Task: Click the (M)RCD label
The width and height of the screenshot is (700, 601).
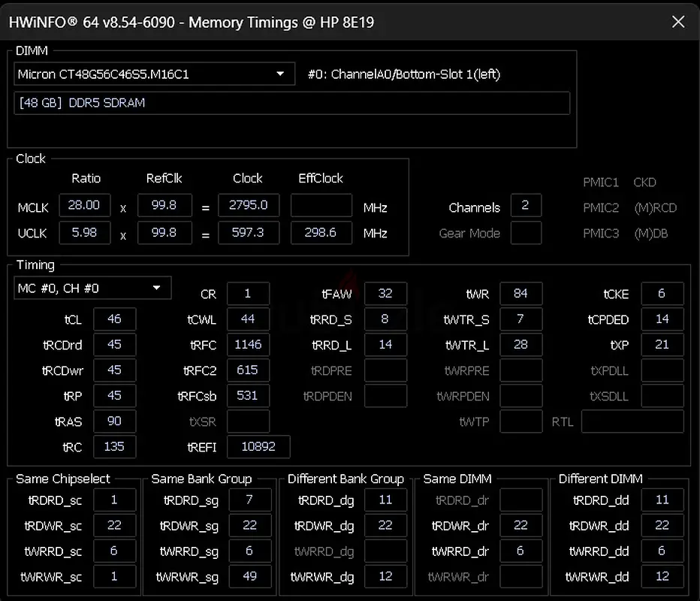Action: point(656,207)
